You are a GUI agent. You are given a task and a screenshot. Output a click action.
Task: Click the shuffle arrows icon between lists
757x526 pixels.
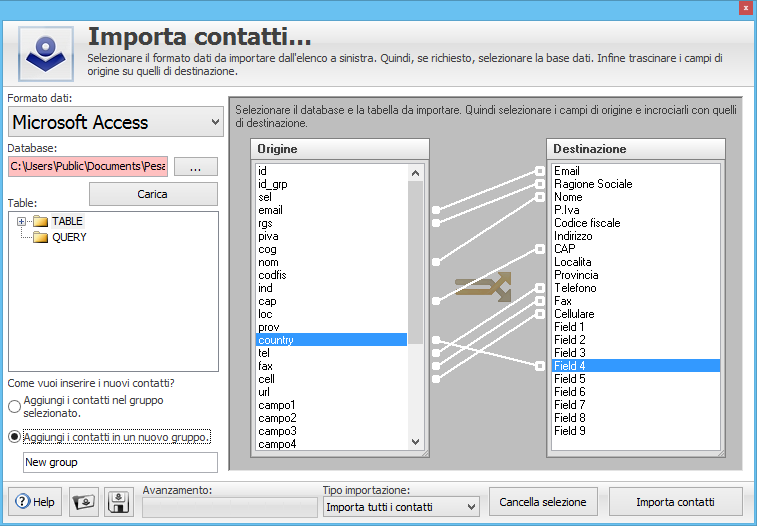pyautogui.click(x=484, y=287)
